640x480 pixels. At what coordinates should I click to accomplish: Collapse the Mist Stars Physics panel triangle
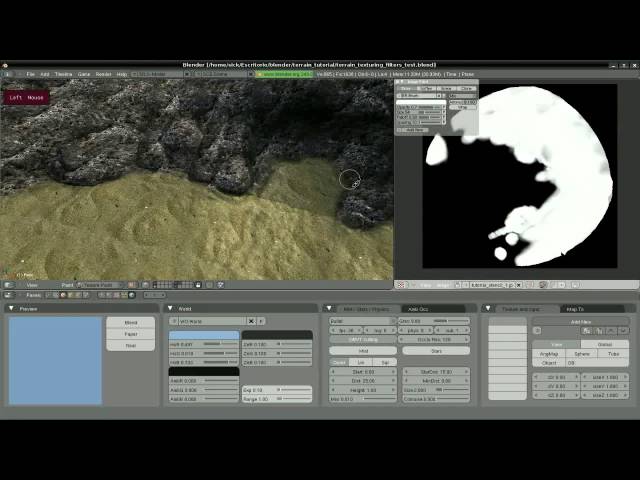(329, 309)
